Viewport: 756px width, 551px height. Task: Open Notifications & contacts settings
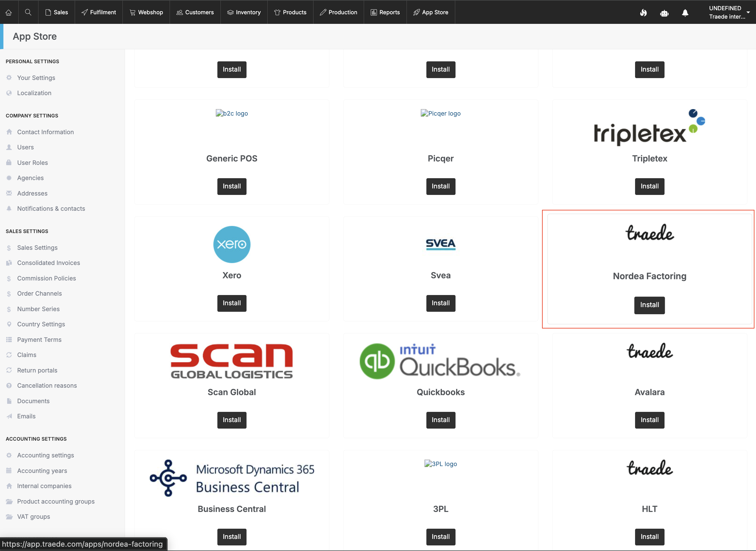point(51,209)
